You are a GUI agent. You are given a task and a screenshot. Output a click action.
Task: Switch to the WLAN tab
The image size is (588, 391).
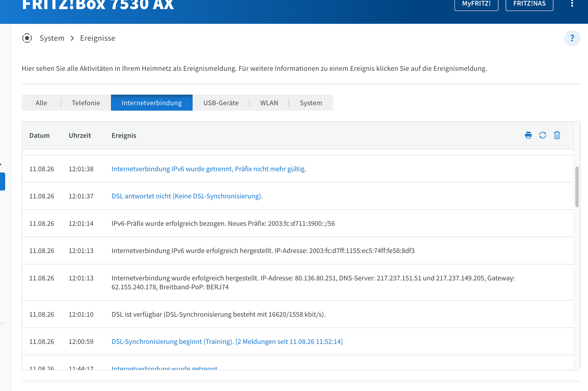pos(269,103)
